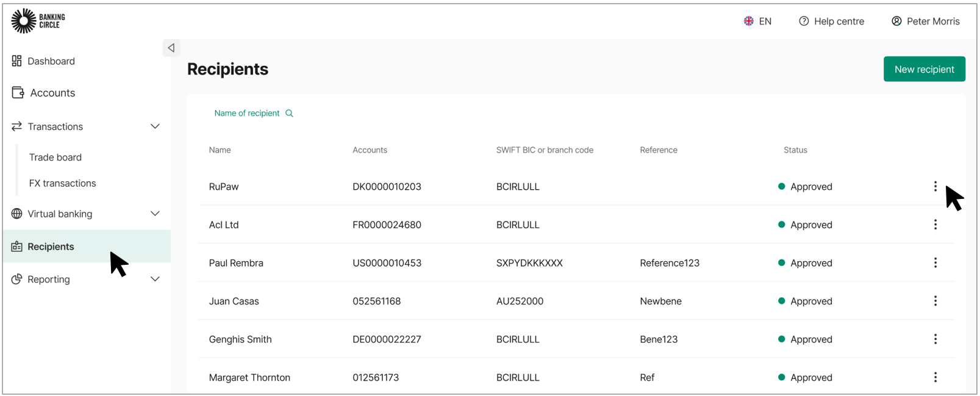The image size is (980, 396).
Task: Click the Approved status for Juan Casas
Action: (x=805, y=301)
